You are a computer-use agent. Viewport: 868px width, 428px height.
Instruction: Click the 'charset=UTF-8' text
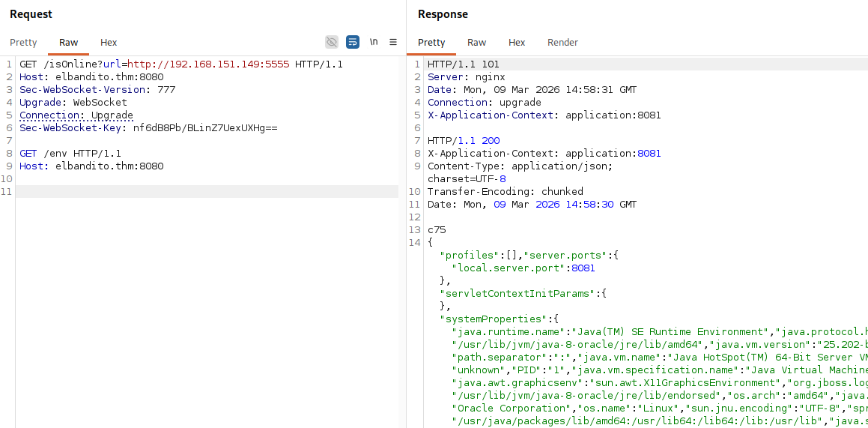pos(467,179)
